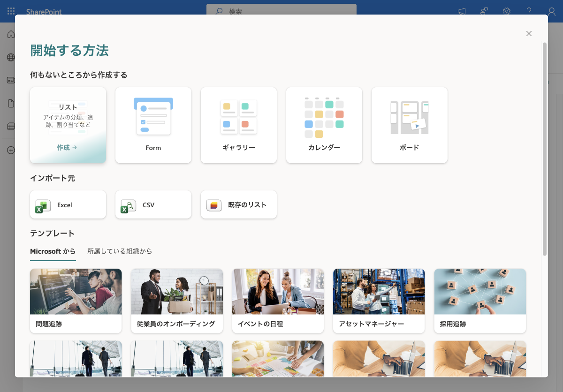Close the 開始する方法 dialog
The height and width of the screenshot is (392, 563).
529,33
